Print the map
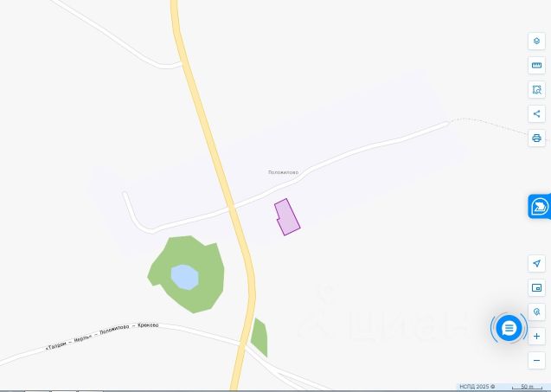 (536, 138)
